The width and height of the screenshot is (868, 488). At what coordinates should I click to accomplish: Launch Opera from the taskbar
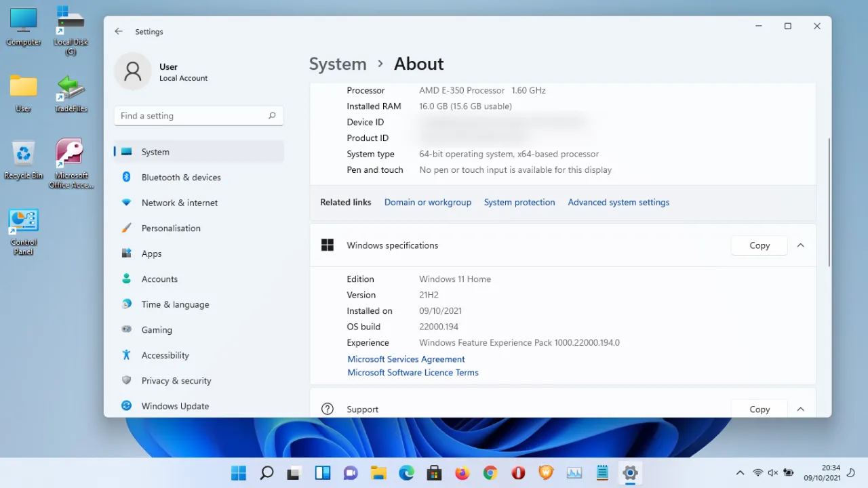click(518, 473)
